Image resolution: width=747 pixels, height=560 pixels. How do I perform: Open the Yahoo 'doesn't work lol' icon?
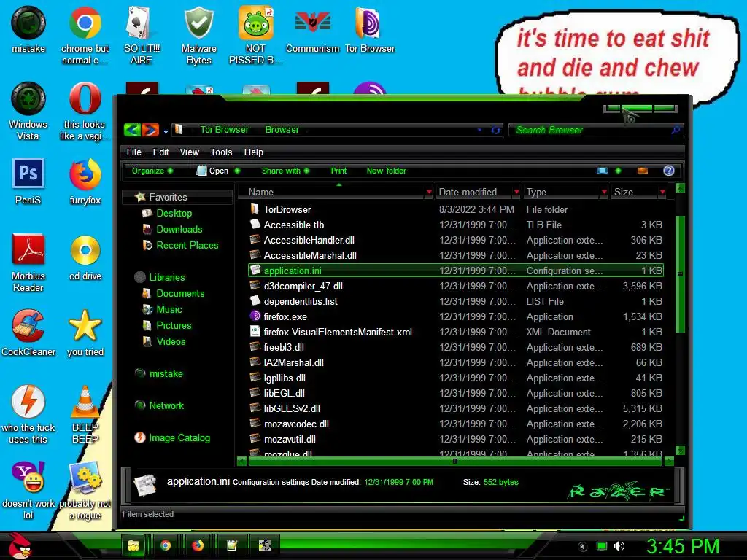tap(28, 490)
